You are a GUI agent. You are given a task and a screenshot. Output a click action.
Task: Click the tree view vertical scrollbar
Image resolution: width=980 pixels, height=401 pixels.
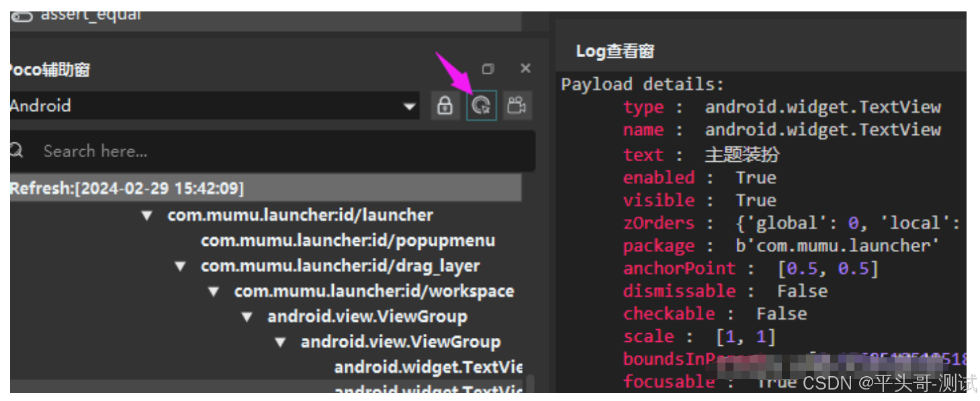[529, 384]
